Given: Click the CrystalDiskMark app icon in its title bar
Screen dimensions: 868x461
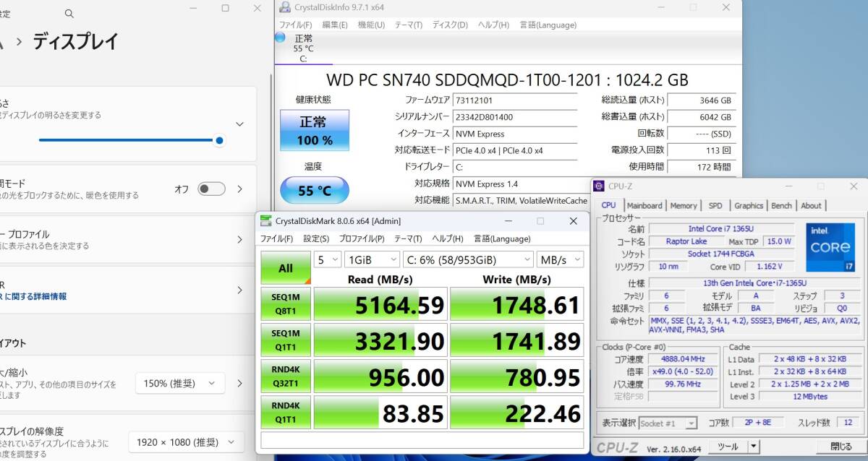Looking at the screenshot, I should click(x=266, y=220).
